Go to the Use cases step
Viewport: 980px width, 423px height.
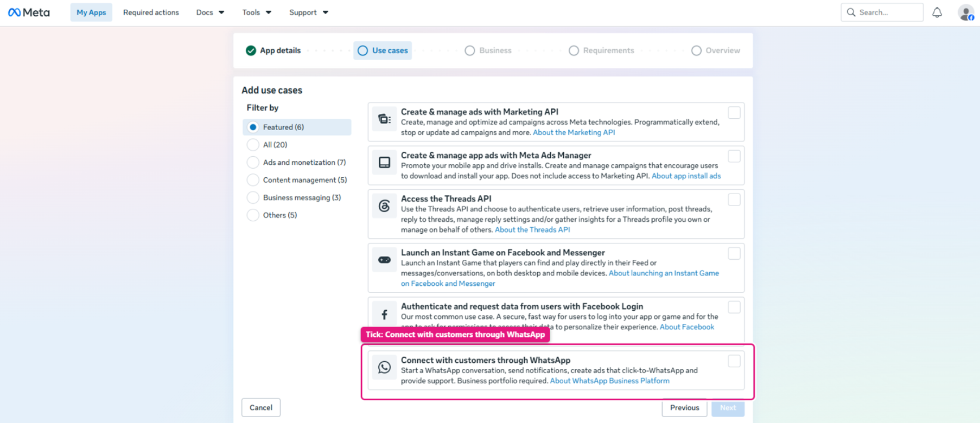[x=383, y=50]
